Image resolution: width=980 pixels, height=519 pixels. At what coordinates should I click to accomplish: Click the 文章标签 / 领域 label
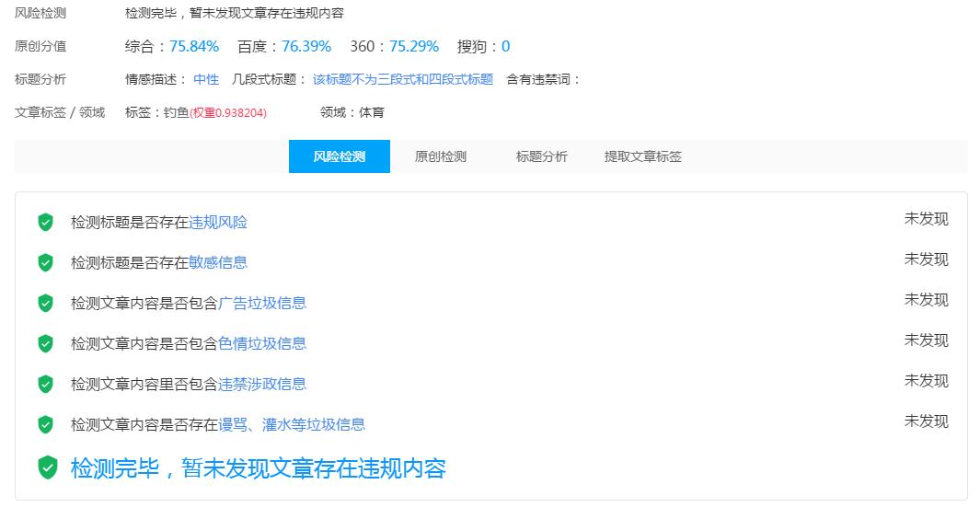click(60, 112)
